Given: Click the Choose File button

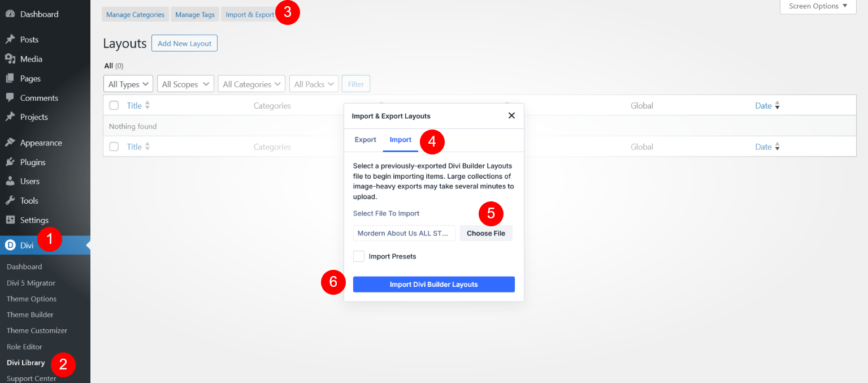Looking at the screenshot, I should pyautogui.click(x=486, y=233).
